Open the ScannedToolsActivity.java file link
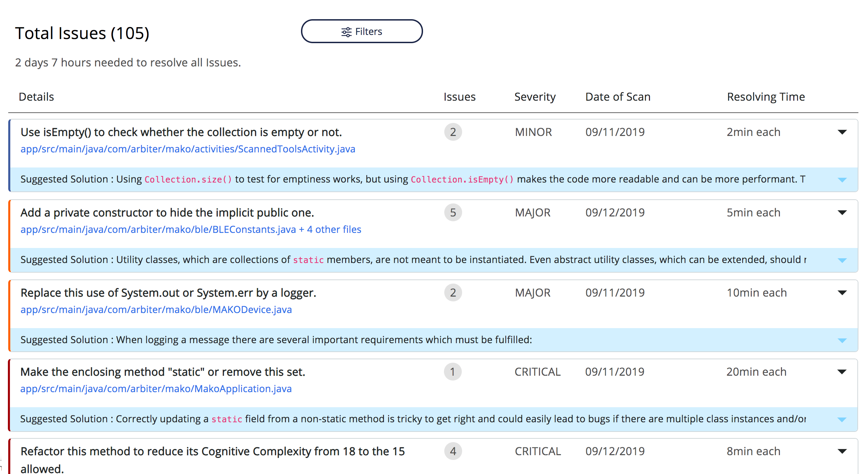Screen dimensions: 868x474 pos(188,149)
